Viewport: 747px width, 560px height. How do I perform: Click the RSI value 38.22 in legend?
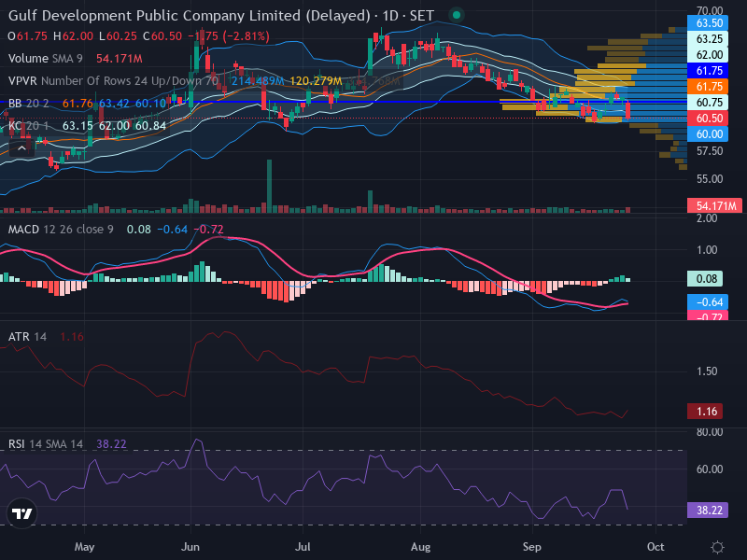tap(111, 444)
